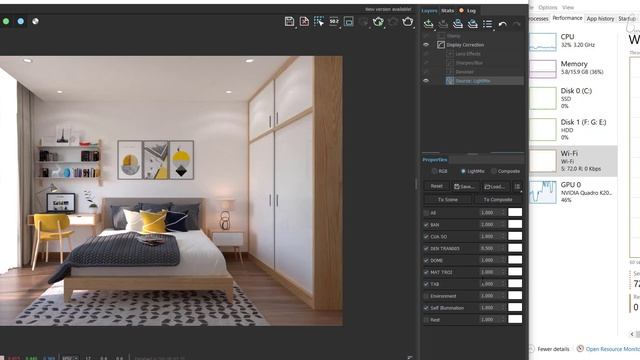Click the Display Correction layer icon
640x360 pixels.
(440, 44)
